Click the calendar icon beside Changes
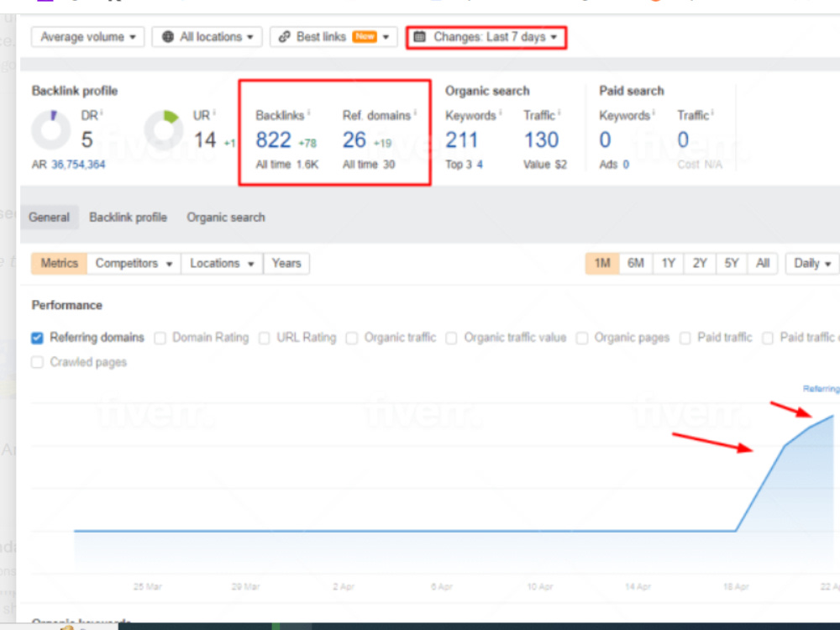Image resolution: width=840 pixels, height=630 pixels. pos(420,37)
